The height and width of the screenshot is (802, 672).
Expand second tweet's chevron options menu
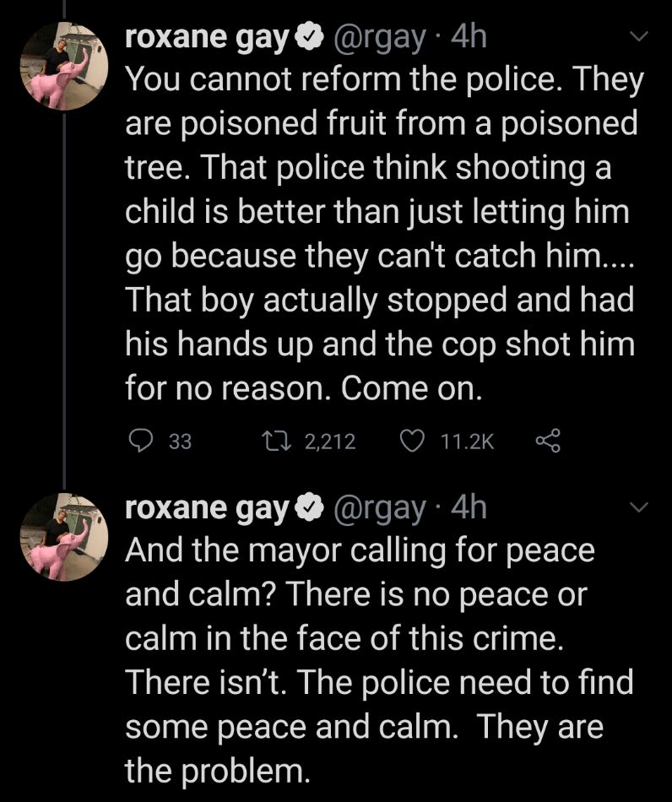pos(639,508)
